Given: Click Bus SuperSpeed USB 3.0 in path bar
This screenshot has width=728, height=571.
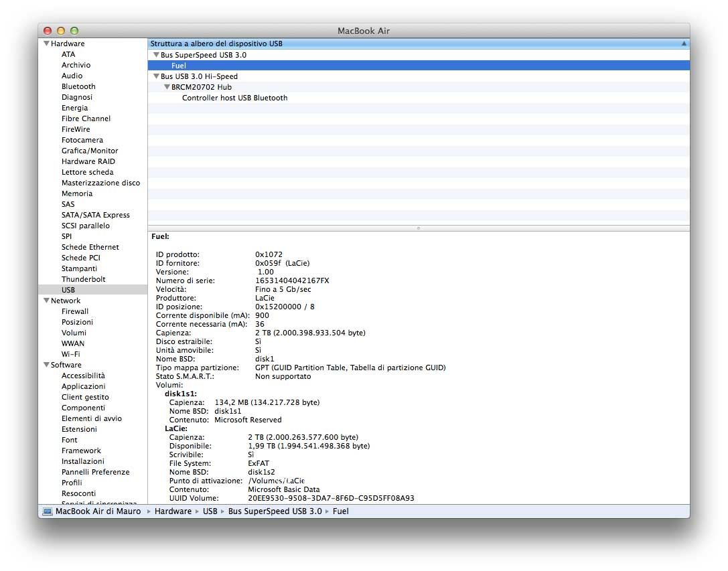Looking at the screenshot, I should [x=275, y=511].
